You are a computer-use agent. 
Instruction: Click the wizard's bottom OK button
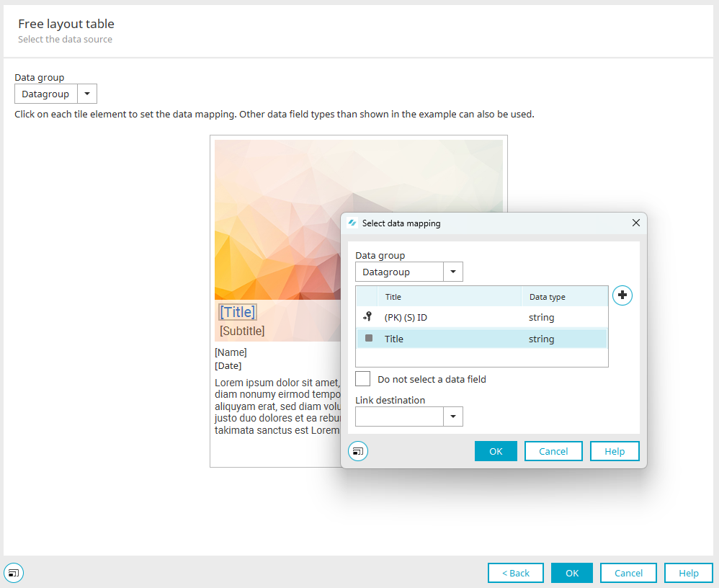pos(572,573)
